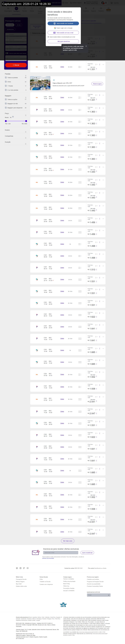
Task: Click the right handle of the price slider
Action: click(26, 121)
